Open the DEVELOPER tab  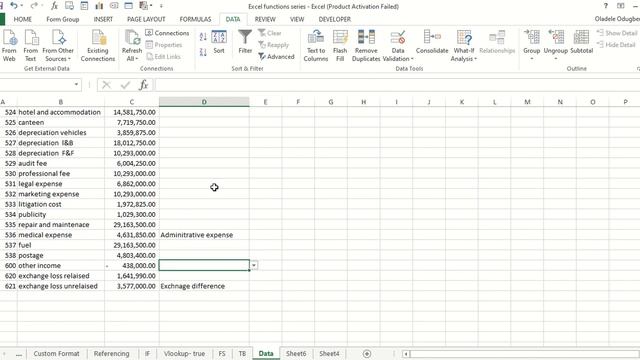point(335,19)
